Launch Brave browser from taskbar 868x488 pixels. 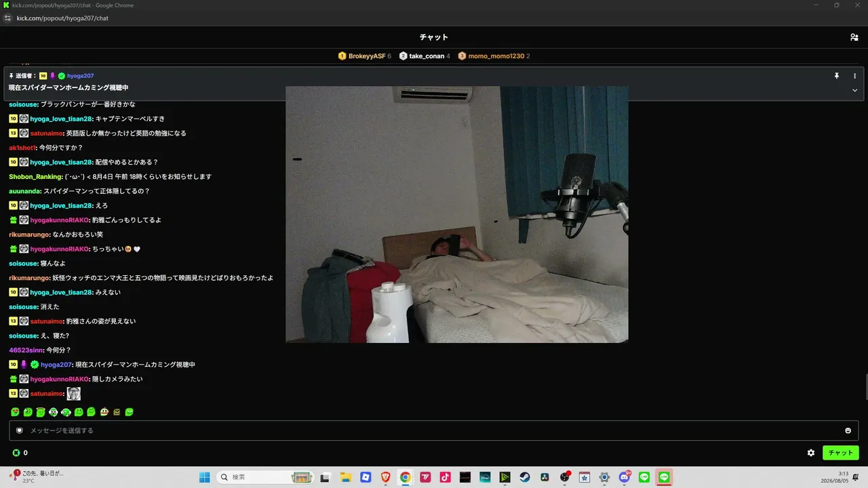point(385,477)
